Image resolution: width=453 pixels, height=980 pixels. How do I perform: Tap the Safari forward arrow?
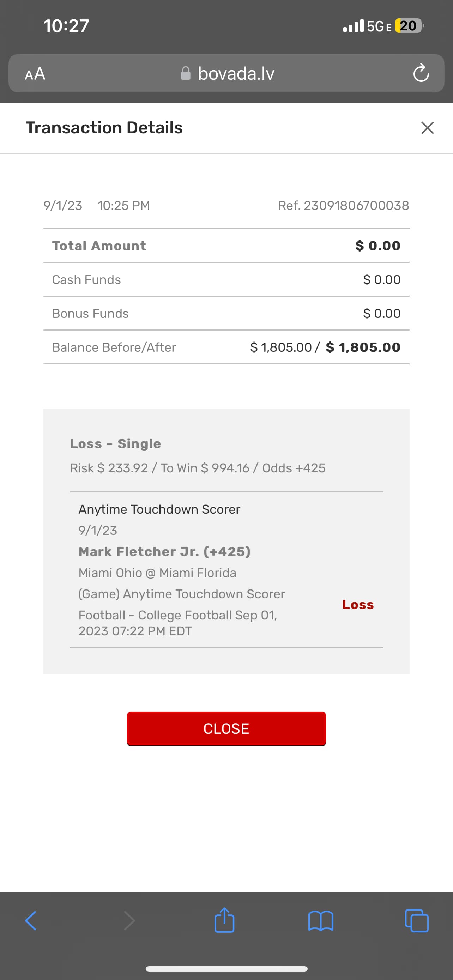pyautogui.click(x=129, y=921)
